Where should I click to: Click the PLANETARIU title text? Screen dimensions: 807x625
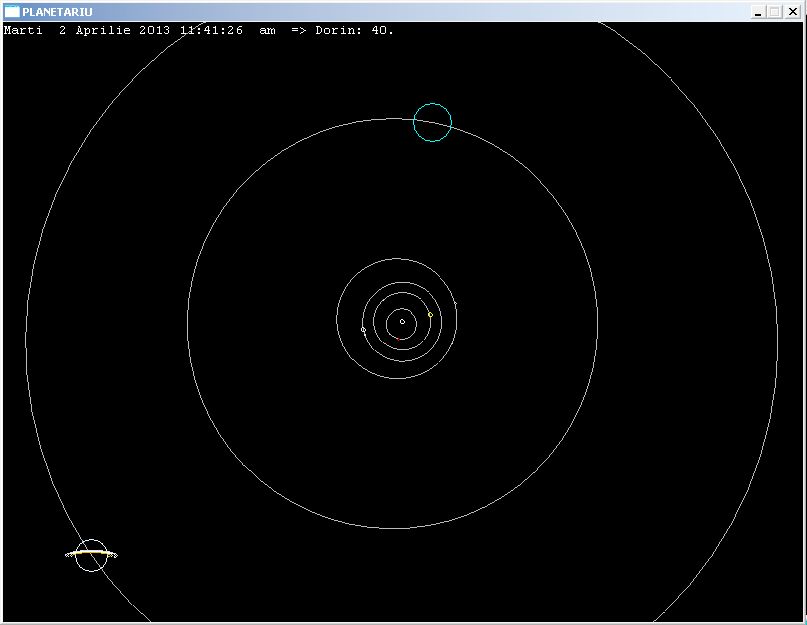[57, 11]
